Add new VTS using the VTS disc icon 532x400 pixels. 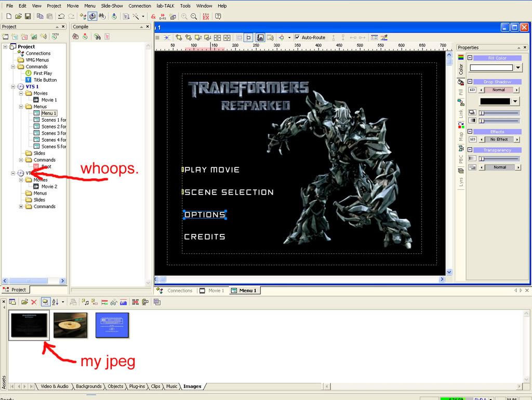point(55,36)
